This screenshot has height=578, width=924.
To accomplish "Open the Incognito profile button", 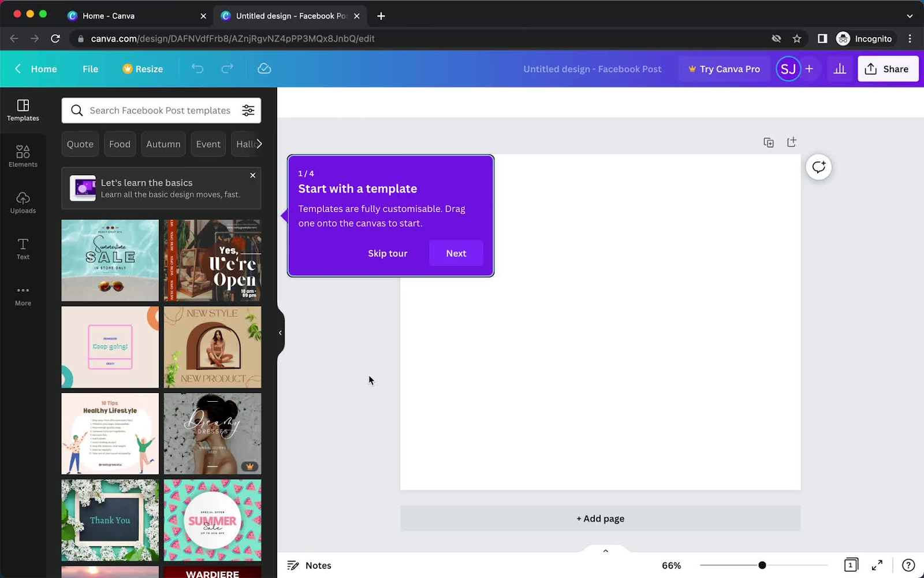I will (865, 39).
